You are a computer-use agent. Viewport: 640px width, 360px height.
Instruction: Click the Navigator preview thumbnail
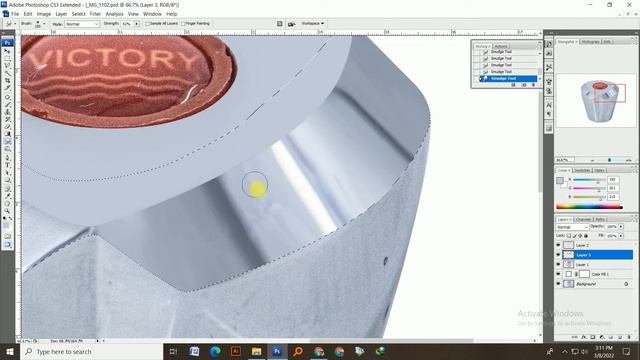[x=596, y=101]
